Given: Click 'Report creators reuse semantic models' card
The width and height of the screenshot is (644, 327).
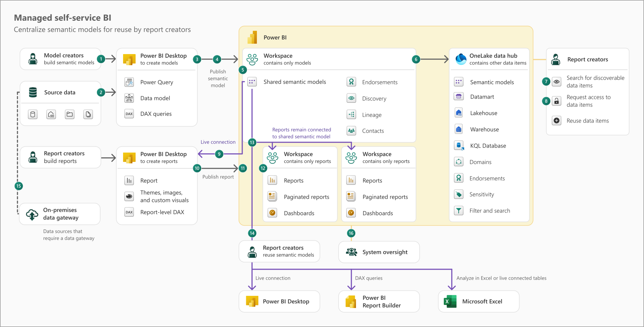Looking at the screenshot, I should pyautogui.click(x=279, y=251).
